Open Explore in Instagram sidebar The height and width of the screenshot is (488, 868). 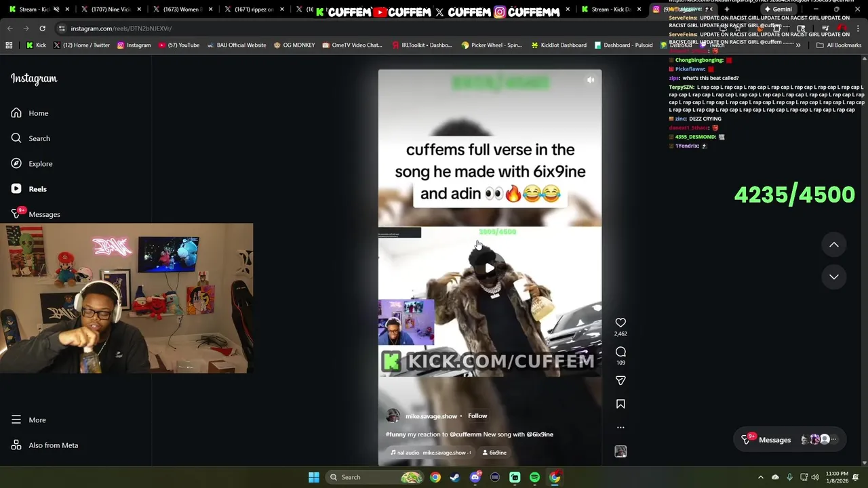(x=32, y=163)
